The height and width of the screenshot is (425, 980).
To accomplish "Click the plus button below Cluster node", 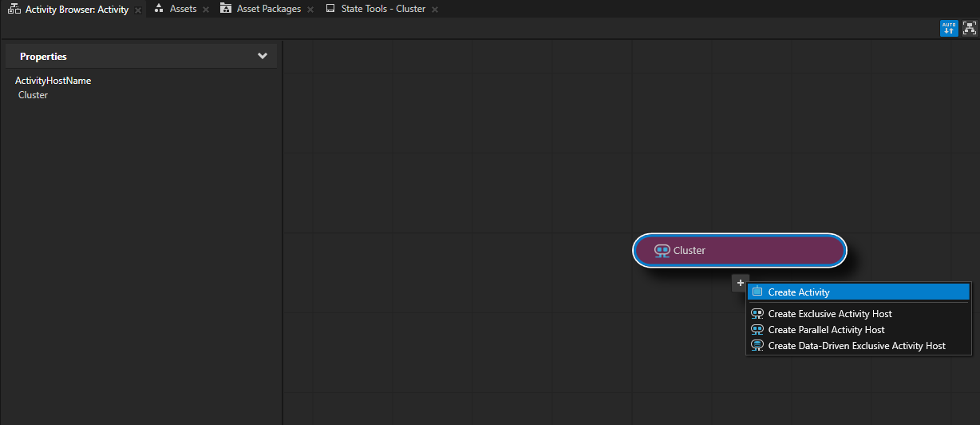I will tap(741, 283).
